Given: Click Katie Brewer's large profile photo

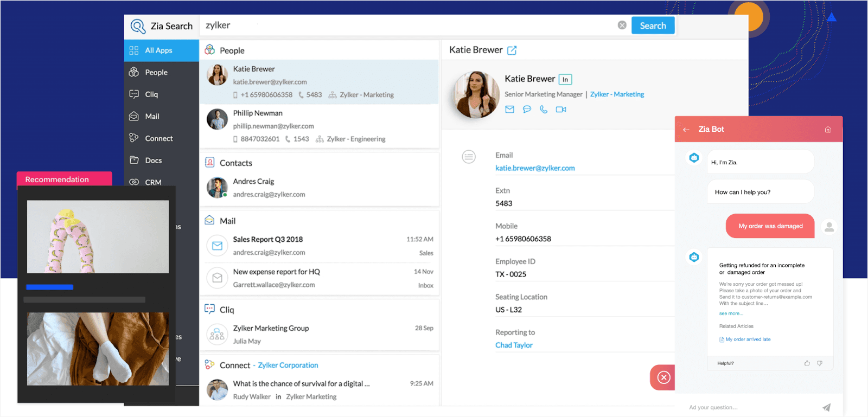Looking at the screenshot, I should [476, 95].
